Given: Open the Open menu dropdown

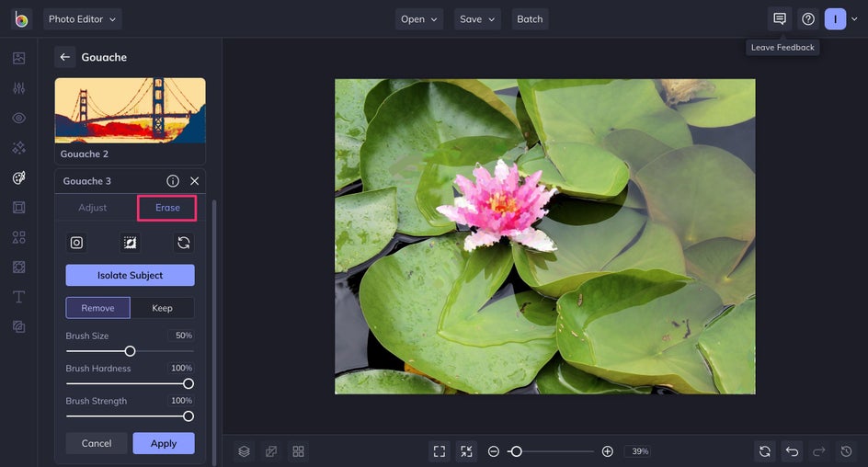Looking at the screenshot, I should [x=419, y=19].
